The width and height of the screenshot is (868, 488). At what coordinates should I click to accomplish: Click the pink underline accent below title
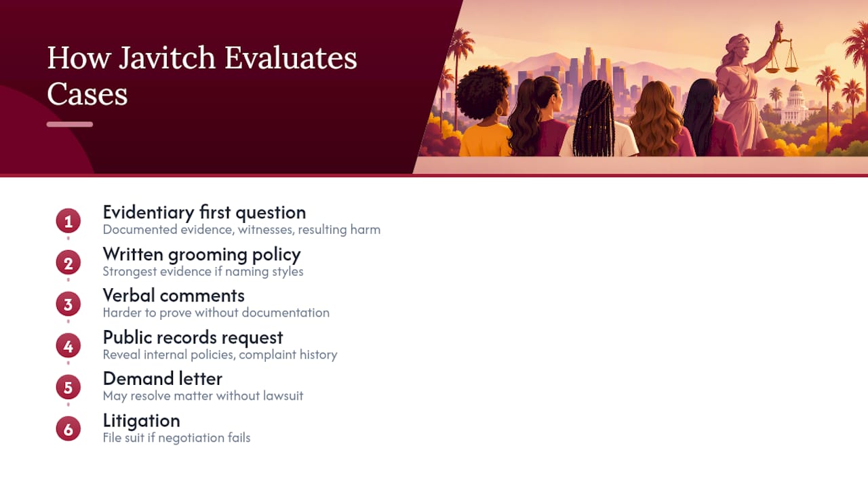pos(70,125)
